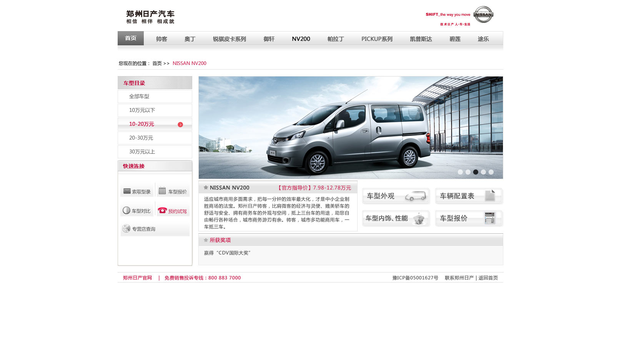The width and height of the screenshot is (624, 364).
Task: Click the red arrow beside 10-20万元
Action: [180, 125]
